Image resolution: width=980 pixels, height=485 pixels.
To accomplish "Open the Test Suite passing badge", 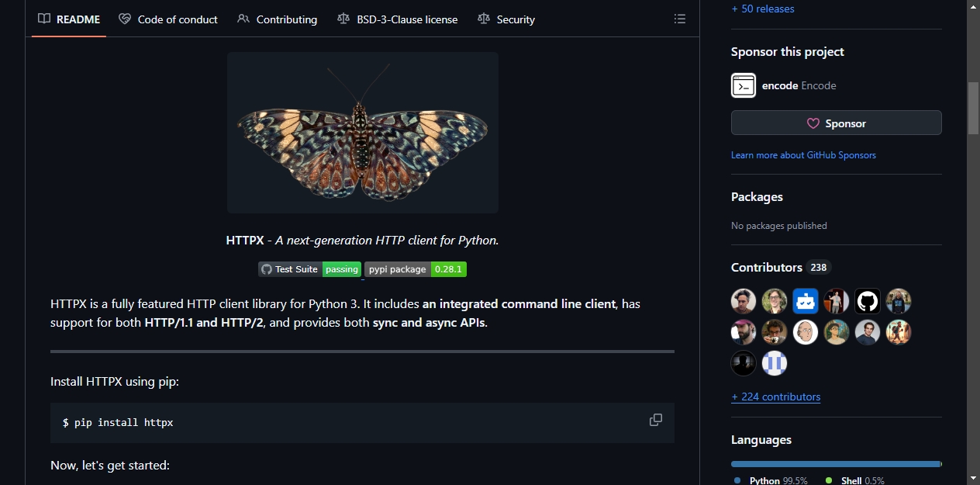I will (309, 269).
